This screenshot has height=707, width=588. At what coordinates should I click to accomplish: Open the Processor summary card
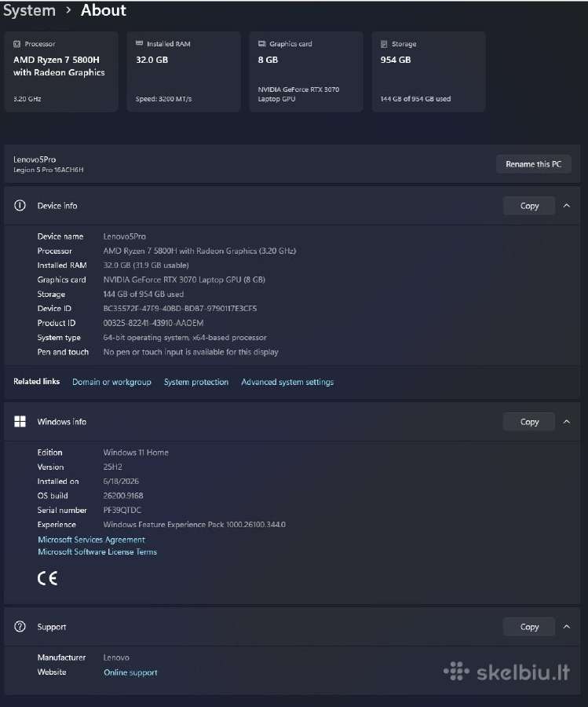pyautogui.click(x=61, y=71)
